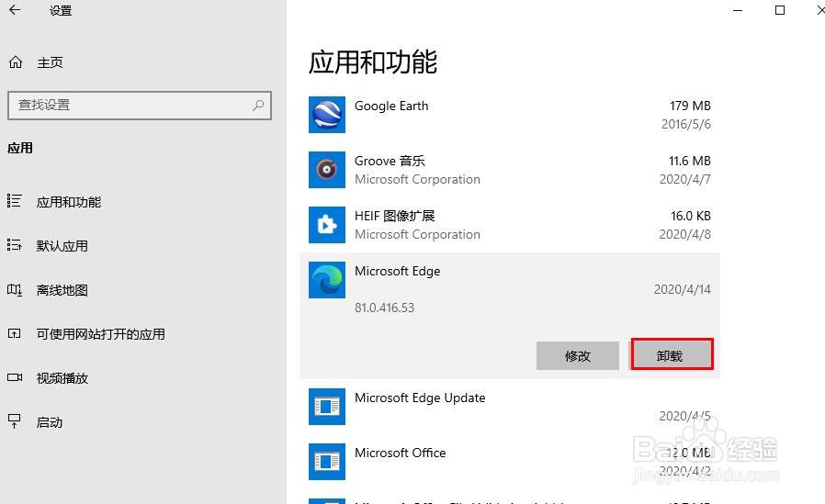Viewport: 825px width, 504px height.
Task: Select Google Earth app name
Action: point(391,106)
